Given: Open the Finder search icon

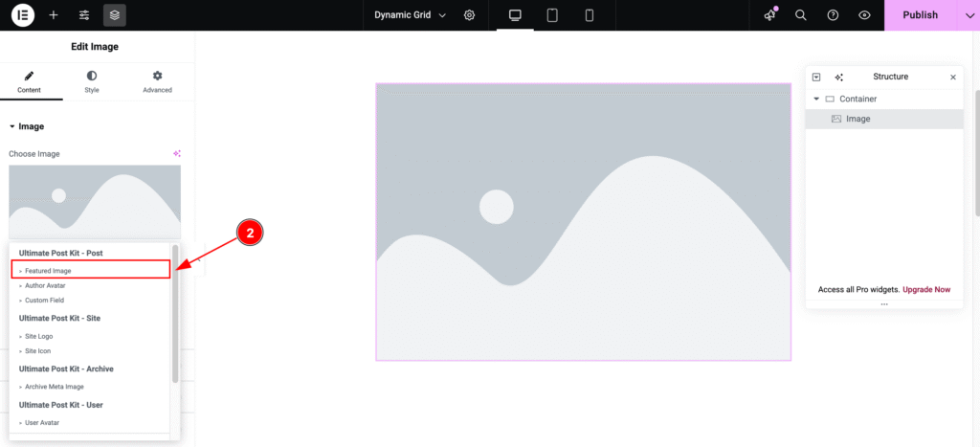Looking at the screenshot, I should click(x=801, y=15).
